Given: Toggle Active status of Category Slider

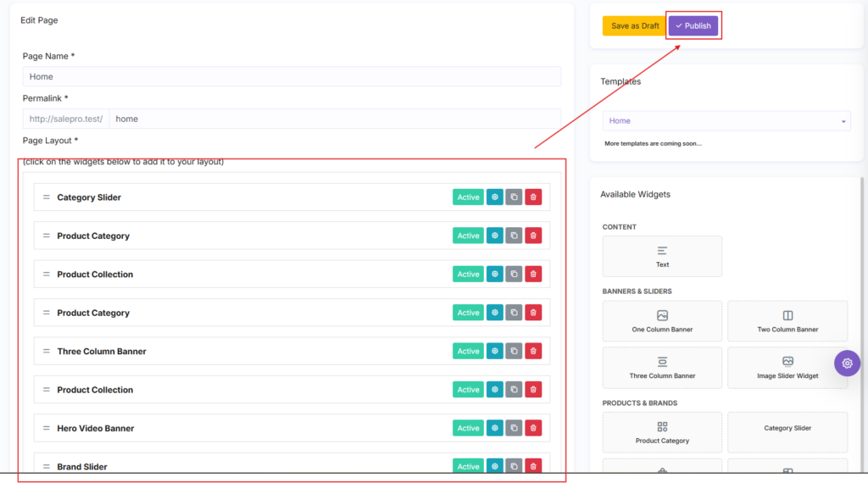Looking at the screenshot, I should point(468,197).
